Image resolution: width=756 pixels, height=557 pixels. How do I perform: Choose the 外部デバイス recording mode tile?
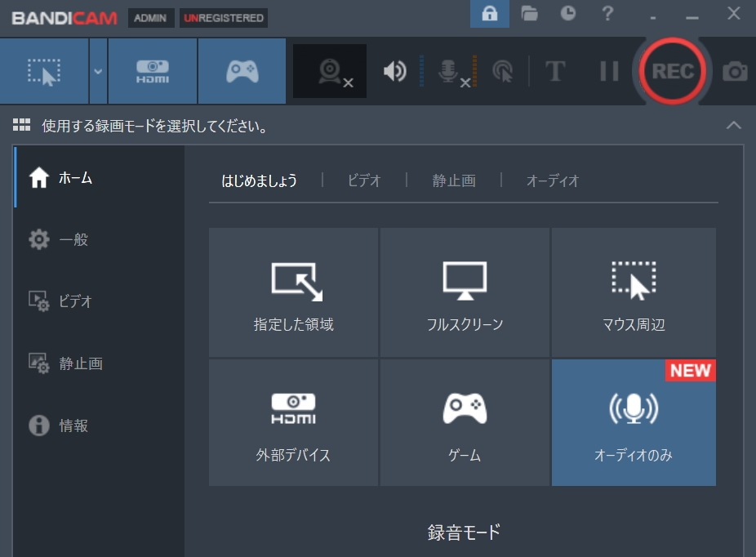pos(294,422)
